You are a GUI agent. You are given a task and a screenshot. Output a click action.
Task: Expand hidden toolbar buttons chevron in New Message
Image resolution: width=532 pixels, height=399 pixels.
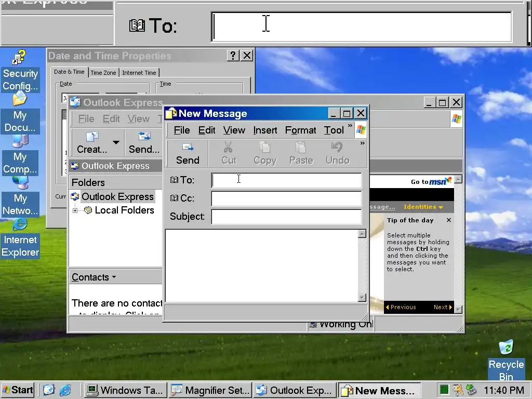pos(362,143)
